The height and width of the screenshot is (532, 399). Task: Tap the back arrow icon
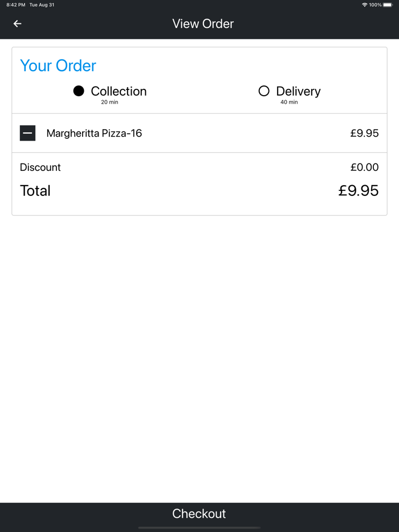(17, 24)
